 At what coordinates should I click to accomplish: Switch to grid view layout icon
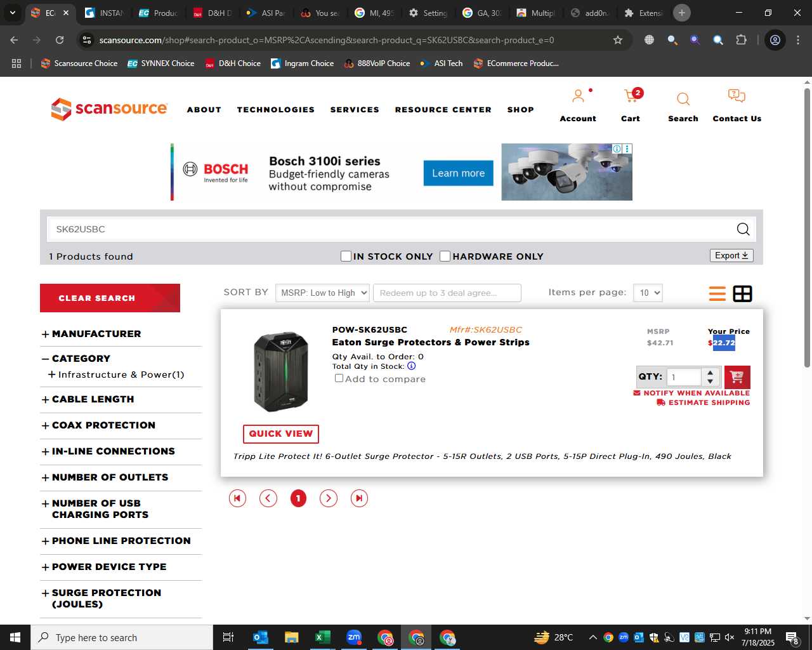pyautogui.click(x=742, y=293)
